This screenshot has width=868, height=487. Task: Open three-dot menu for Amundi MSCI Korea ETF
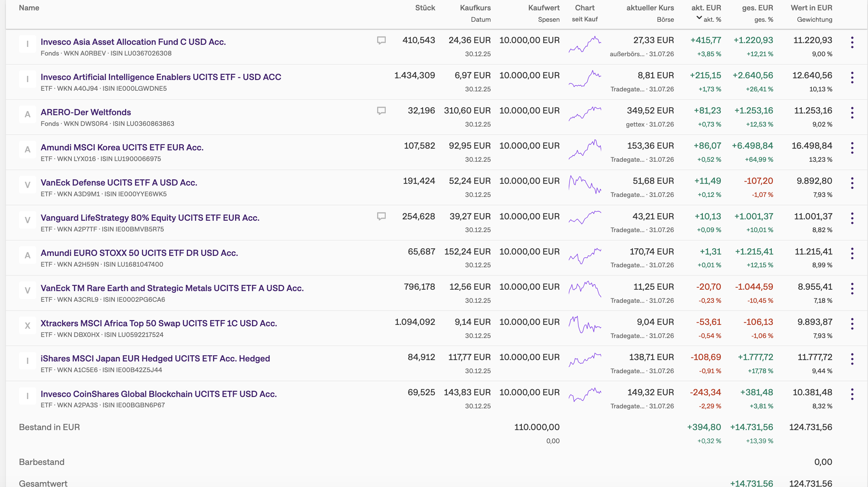coord(852,148)
